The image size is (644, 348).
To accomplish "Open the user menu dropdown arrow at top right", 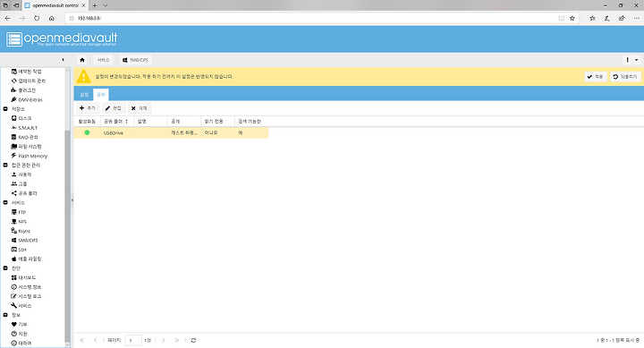I will pos(636,60).
